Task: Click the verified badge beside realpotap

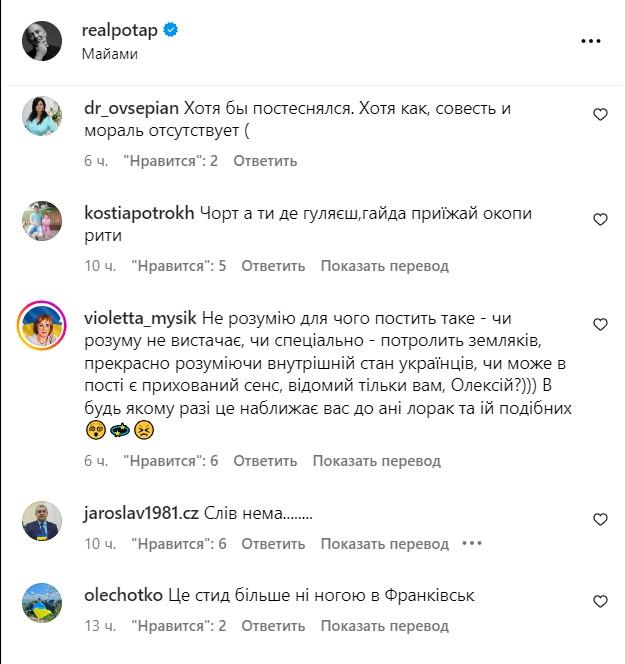Action: (171, 31)
